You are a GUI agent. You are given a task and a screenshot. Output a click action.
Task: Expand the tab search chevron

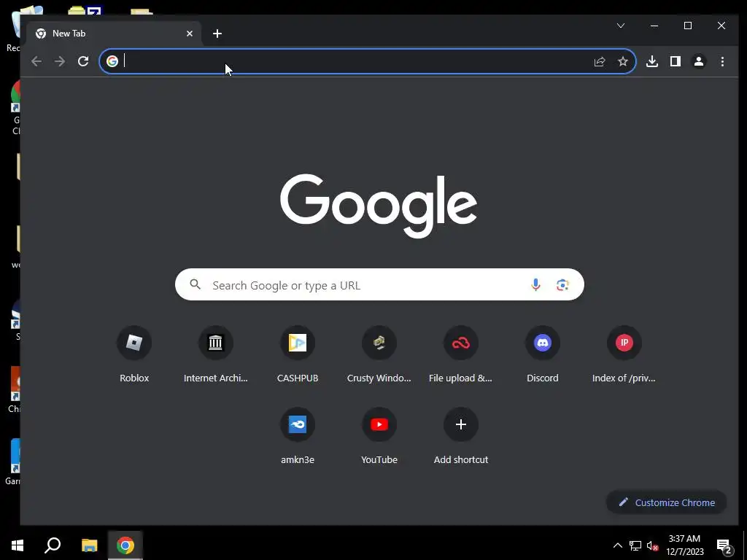[621, 26]
